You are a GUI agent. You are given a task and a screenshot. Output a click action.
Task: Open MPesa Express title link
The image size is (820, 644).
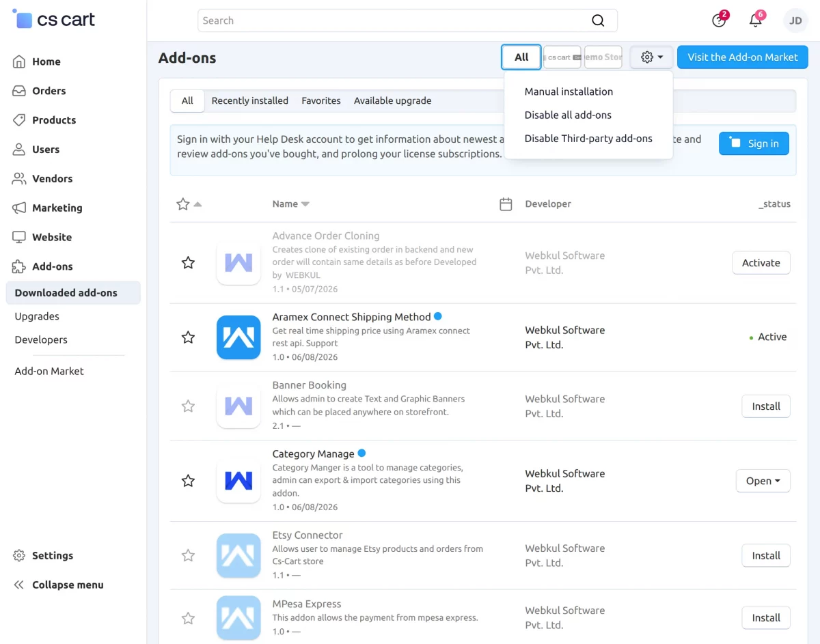click(x=307, y=604)
